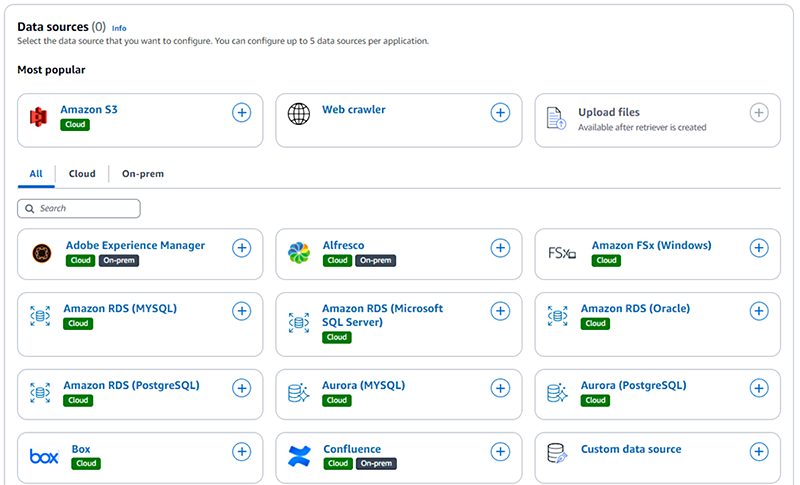Viewport: 800px width, 485px height.
Task: Open the Box link
Action: (x=81, y=449)
